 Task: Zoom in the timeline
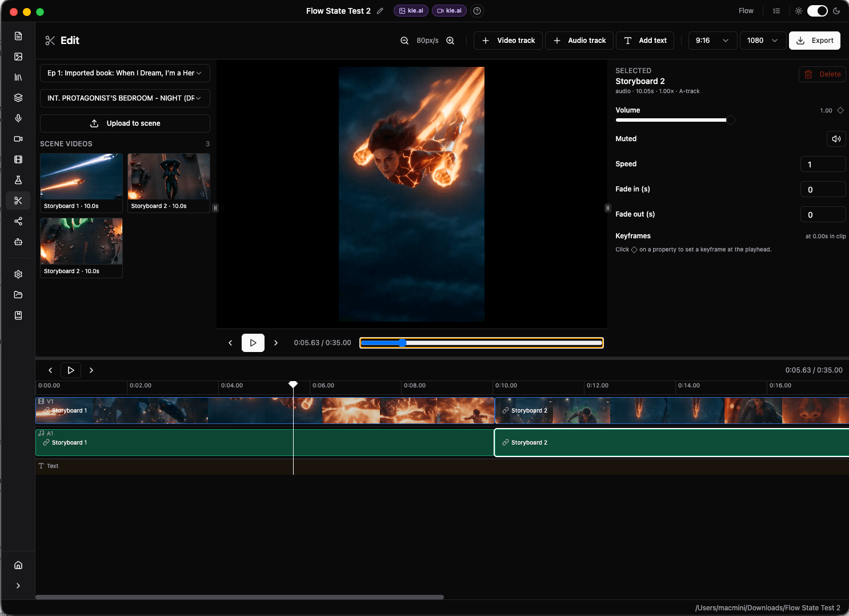click(x=450, y=41)
